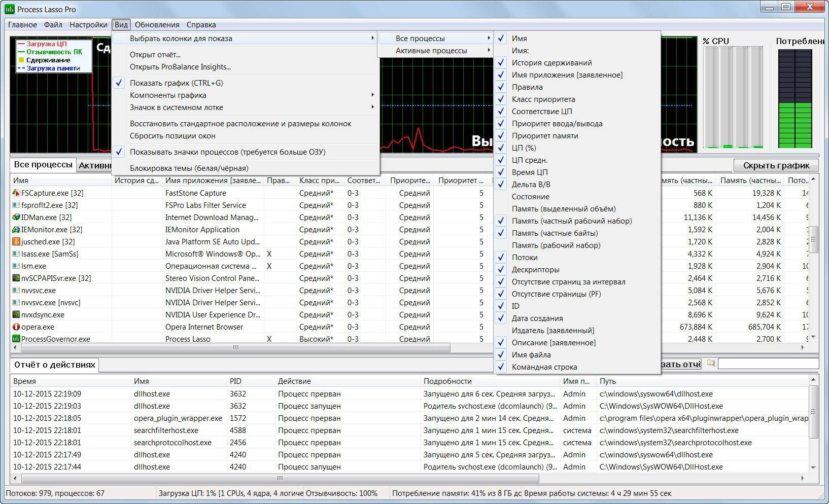Click the nvvsvc.exe [nvsvc] process icon
The height and width of the screenshot is (504, 829).
pyautogui.click(x=16, y=302)
